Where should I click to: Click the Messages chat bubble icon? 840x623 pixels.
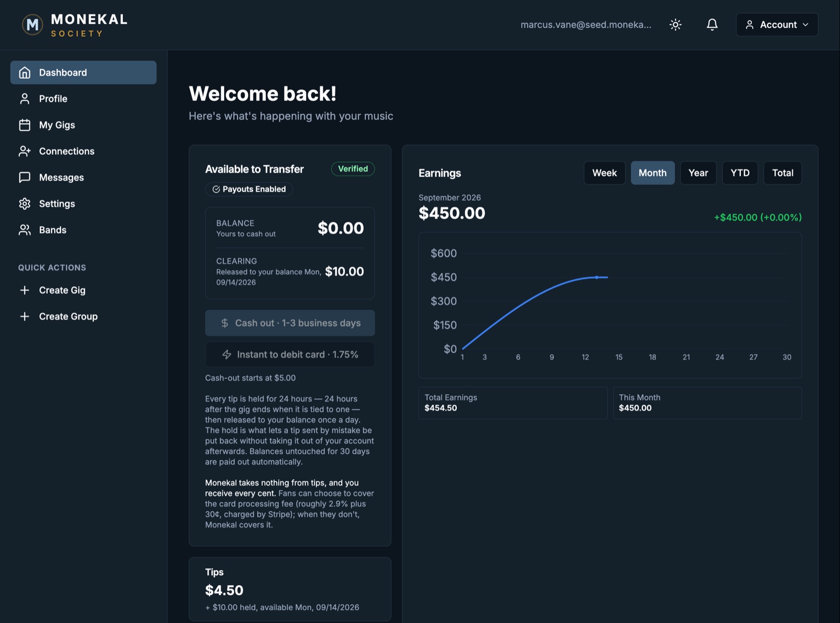click(x=25, y=177)
